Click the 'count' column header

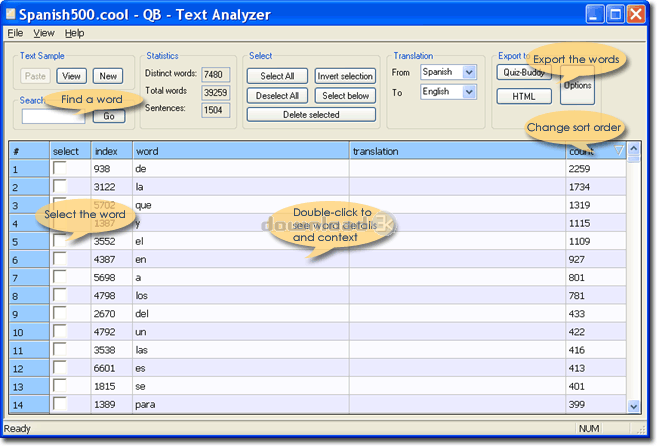coord(595,151)
